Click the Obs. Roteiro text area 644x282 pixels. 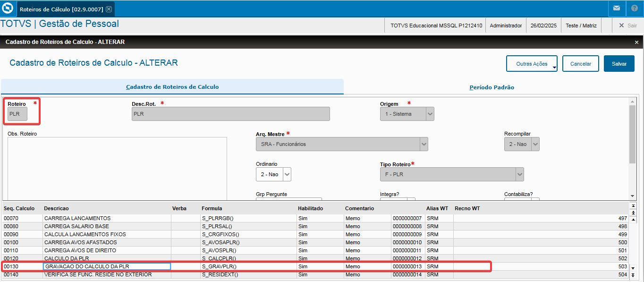117,169
